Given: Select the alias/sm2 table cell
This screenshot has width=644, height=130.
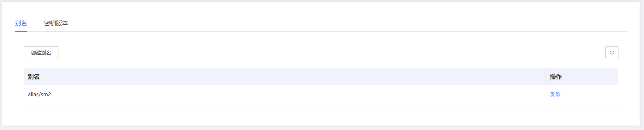Looking at the screenshot, I should click(x=39, y=94).
